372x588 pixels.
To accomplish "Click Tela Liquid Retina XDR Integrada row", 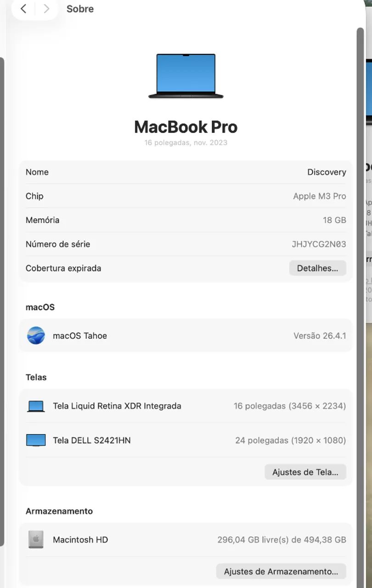I will pos(186,406).
